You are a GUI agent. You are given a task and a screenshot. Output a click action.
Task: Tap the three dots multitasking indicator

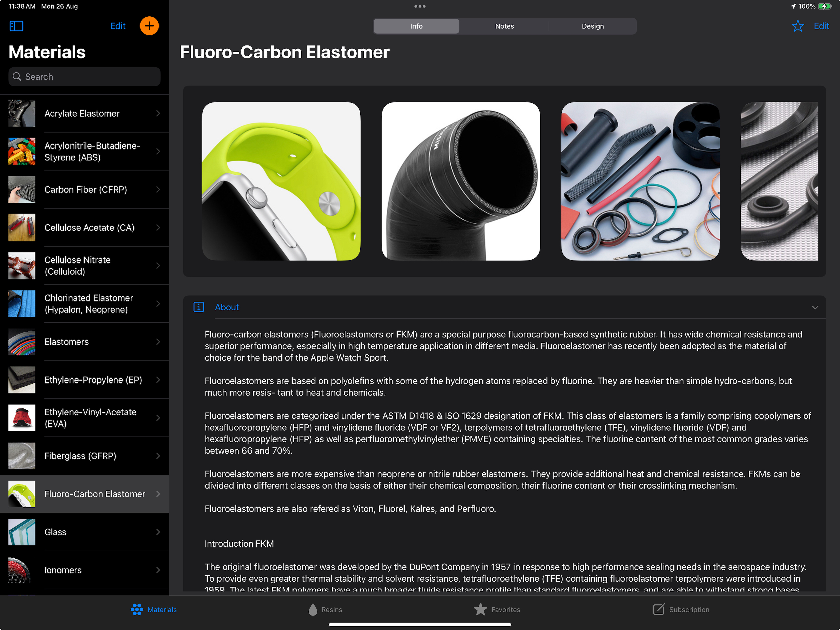pos(420,6)
